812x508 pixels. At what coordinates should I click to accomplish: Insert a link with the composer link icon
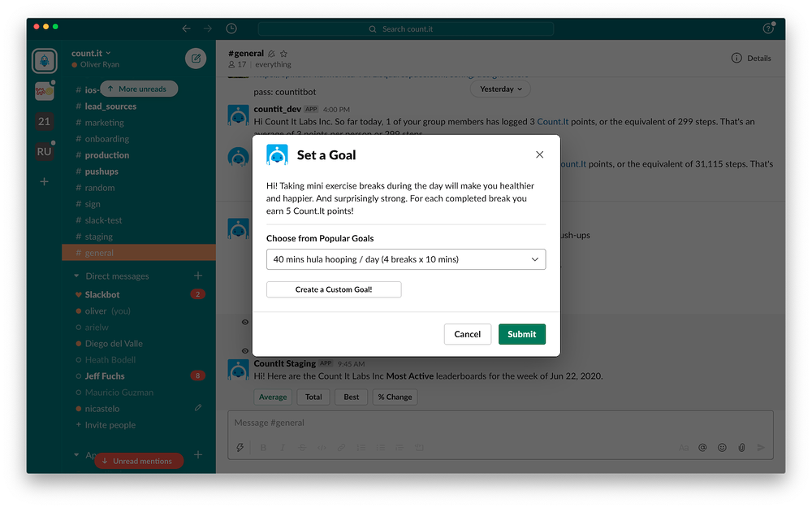tap(341, 447)
